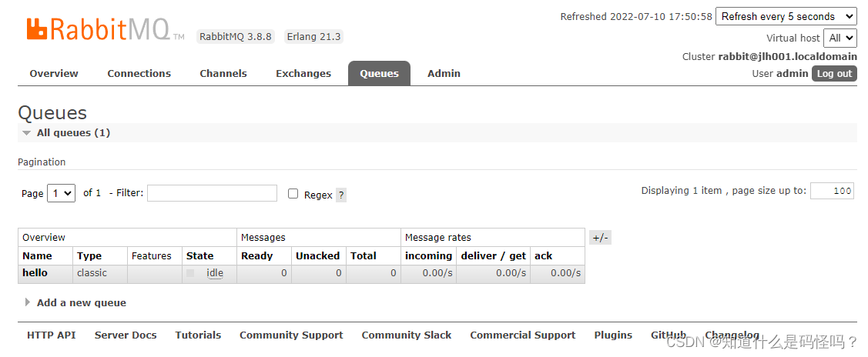Sort by the Name column header
The width and height of the screenshot is (868, 357).
click(37, 256)
